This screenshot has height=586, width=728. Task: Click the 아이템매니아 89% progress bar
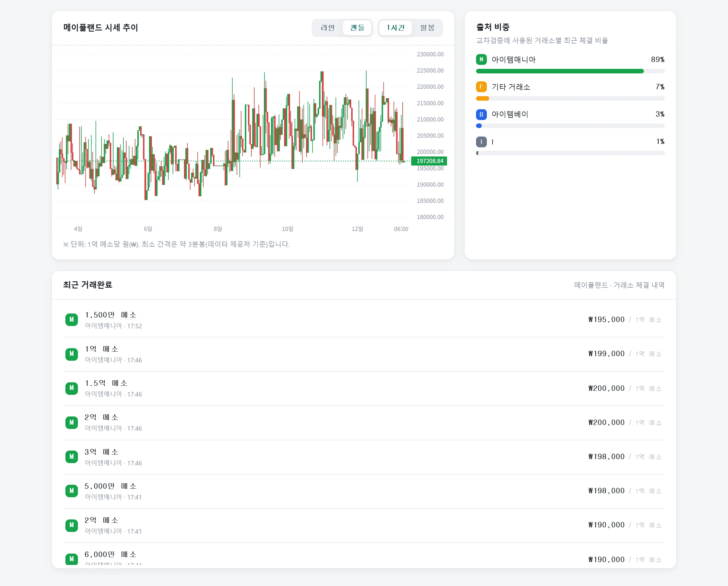coord(570,71)
